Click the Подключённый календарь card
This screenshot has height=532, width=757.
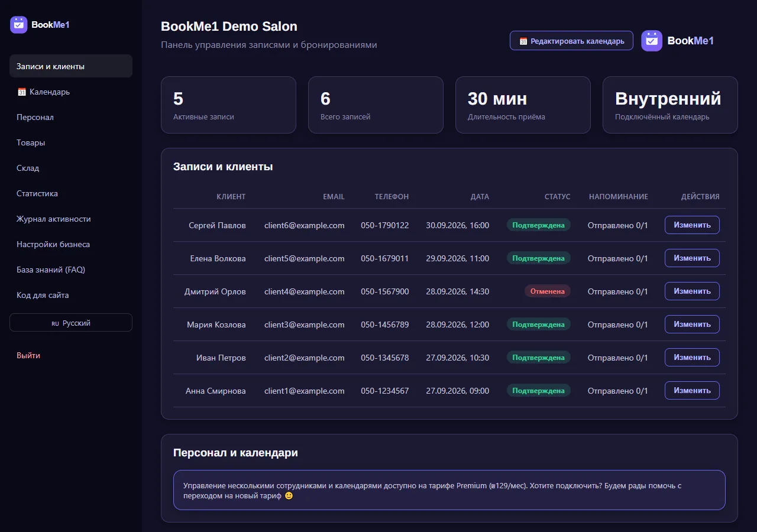pyautogui.click(x=670, y=105)
